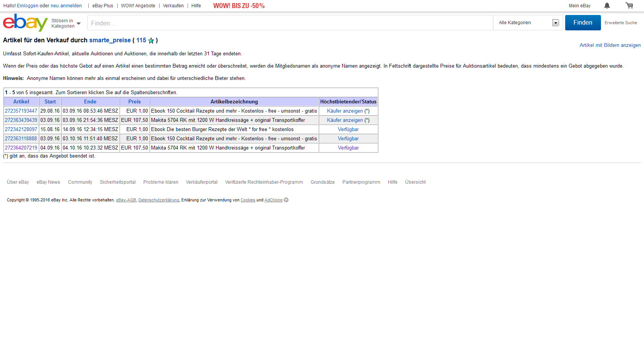
Task: Click the Finden search button
Action: [582, 23]
